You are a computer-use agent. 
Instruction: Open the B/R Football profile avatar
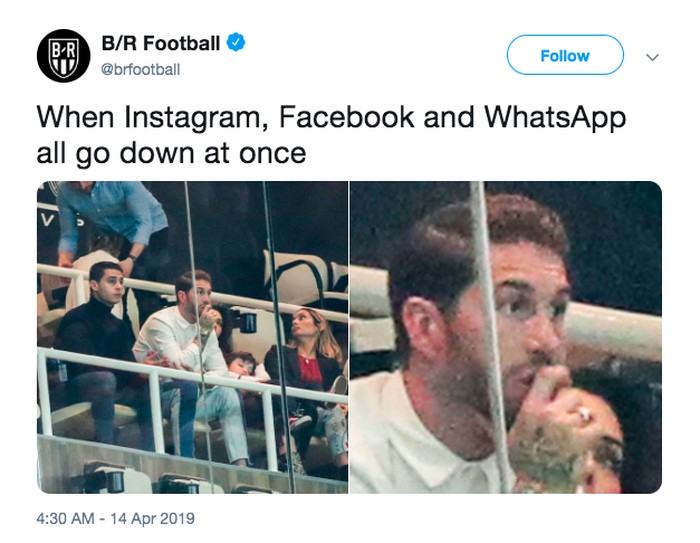point(63,56)
